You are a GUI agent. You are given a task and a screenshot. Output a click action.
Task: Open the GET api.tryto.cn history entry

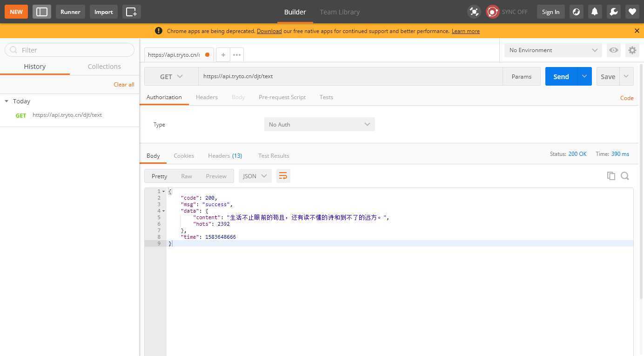point(70,115)
